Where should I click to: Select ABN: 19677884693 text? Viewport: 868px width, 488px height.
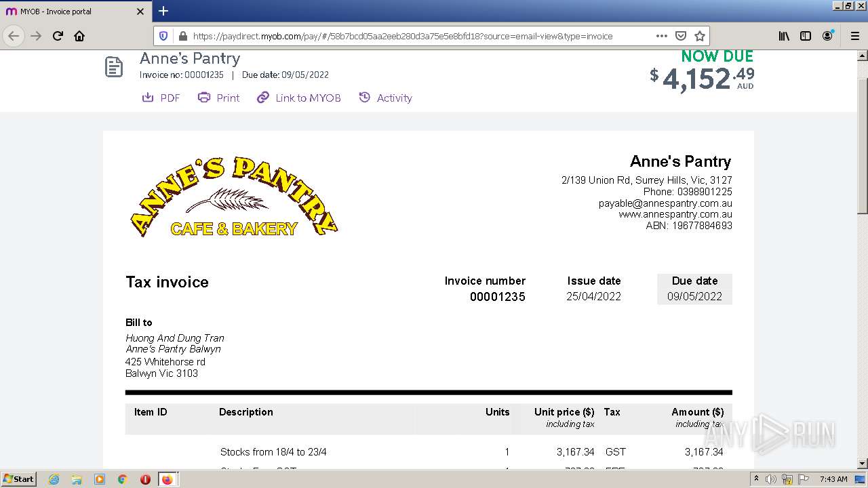click(689, 226)
